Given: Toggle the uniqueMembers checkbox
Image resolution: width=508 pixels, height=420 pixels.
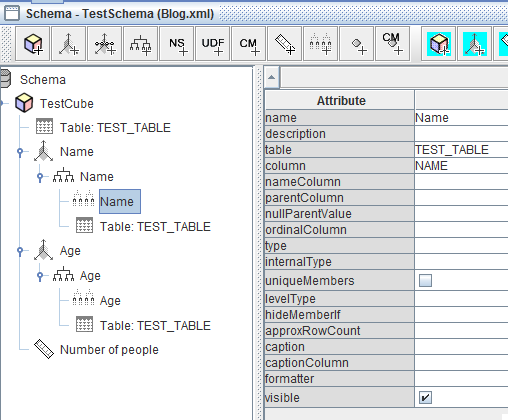Looking at the screenshot, I should coord(425,280).
